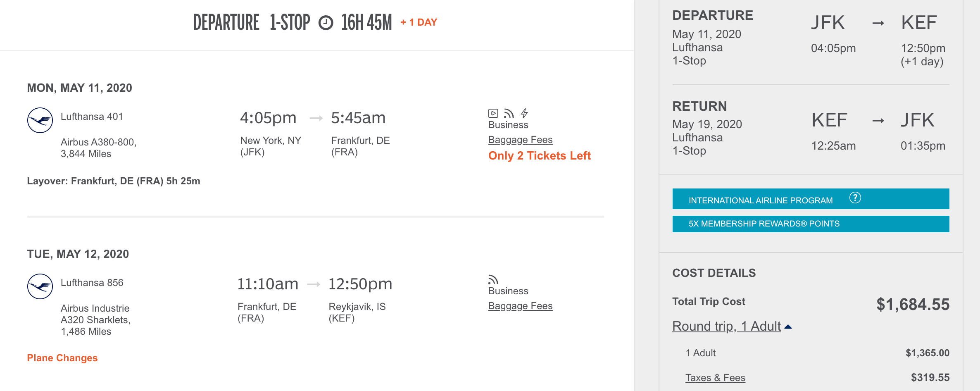This screenshot has height=391, width=980.
Task: Open the International Airline Program help icon
Action: 855,198
